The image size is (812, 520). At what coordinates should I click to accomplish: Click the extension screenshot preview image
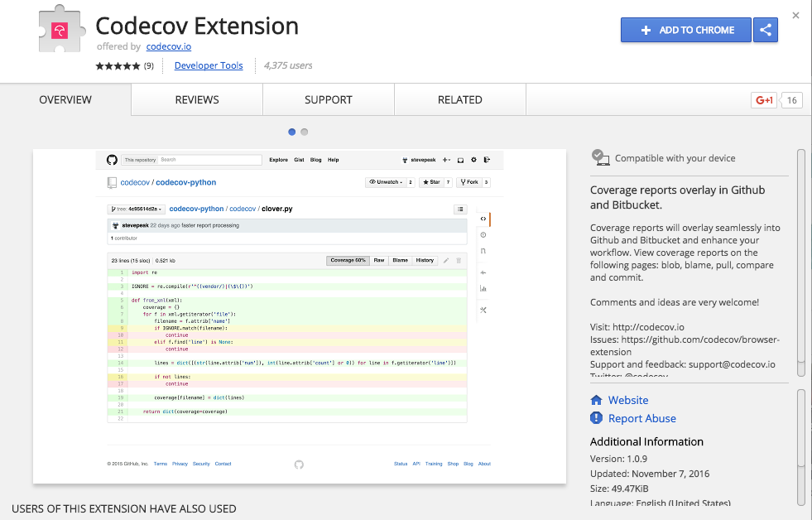click(299, 316)
